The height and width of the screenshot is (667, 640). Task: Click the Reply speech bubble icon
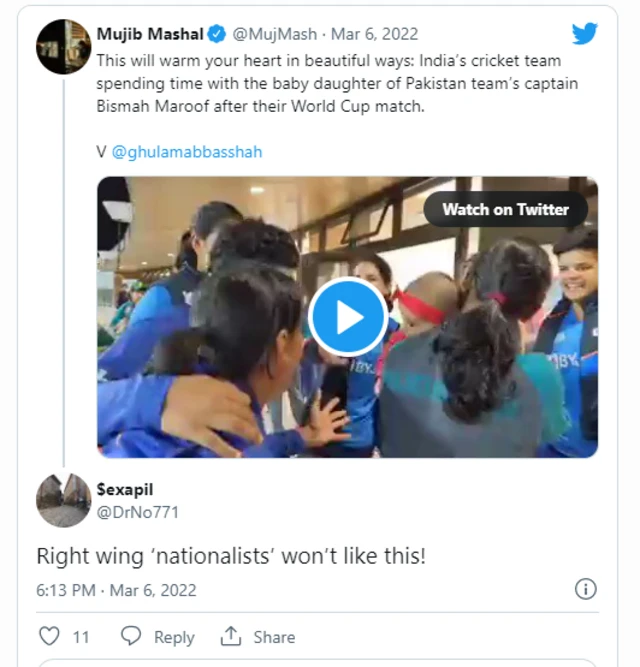tap(131, 636)
